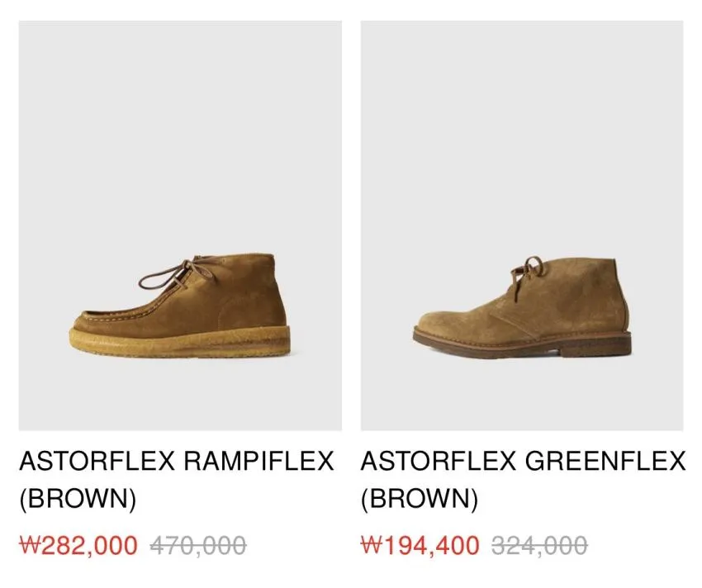Open the Astorflex Rampiflex product image

[180, 225]
